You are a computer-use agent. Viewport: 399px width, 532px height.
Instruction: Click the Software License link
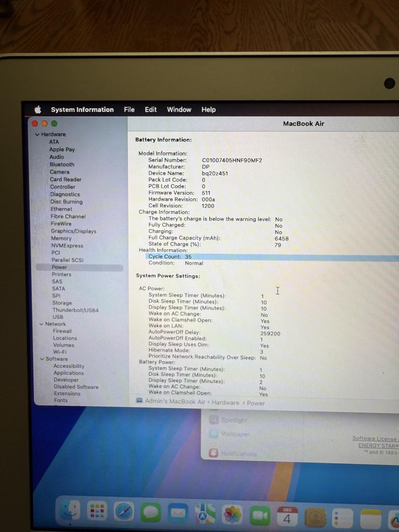(x=375, y=438)
